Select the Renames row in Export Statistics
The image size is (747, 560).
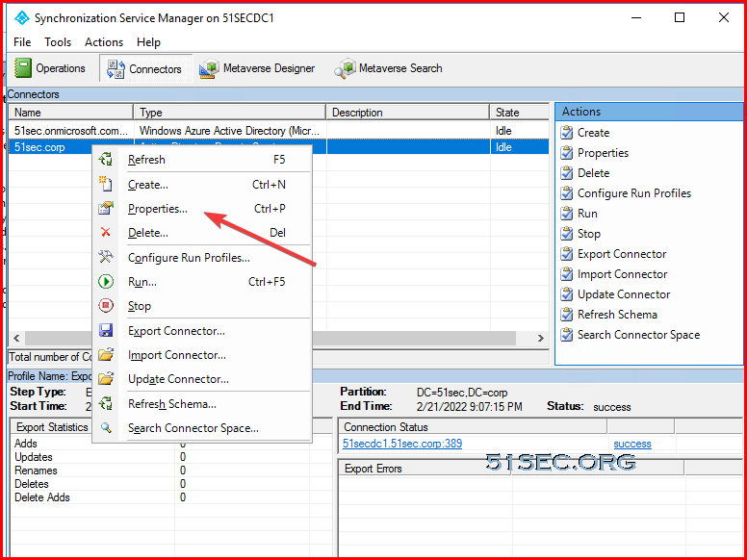[170, 470]
